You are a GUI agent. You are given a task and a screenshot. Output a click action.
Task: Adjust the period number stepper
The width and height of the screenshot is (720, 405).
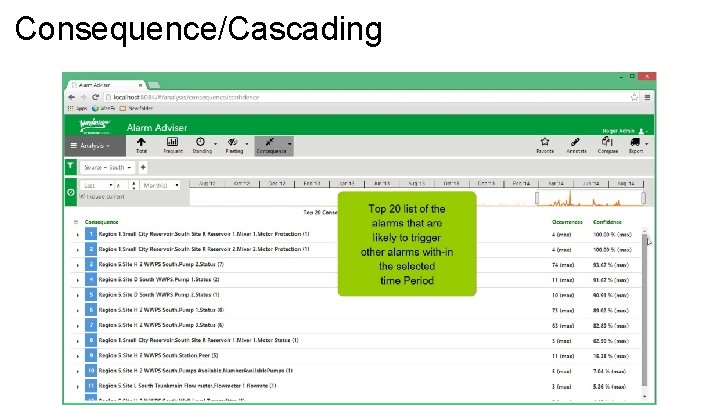133,185
